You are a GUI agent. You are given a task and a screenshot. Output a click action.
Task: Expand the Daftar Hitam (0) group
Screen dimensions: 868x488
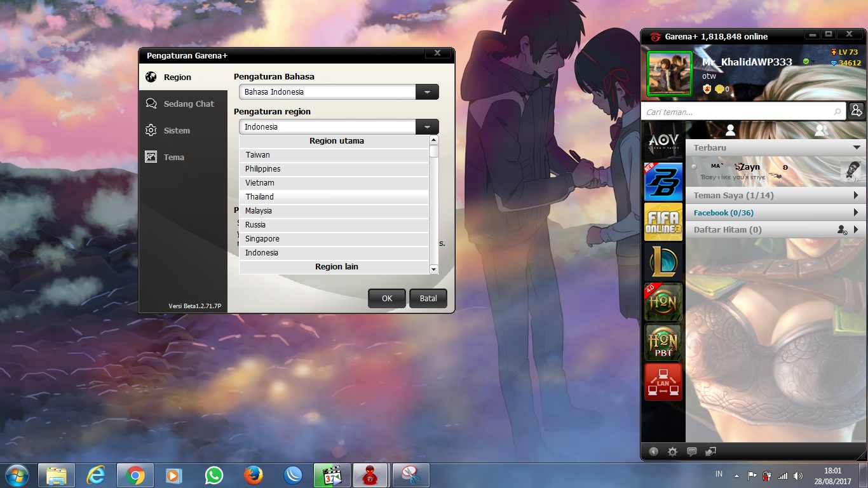[776, 230]
